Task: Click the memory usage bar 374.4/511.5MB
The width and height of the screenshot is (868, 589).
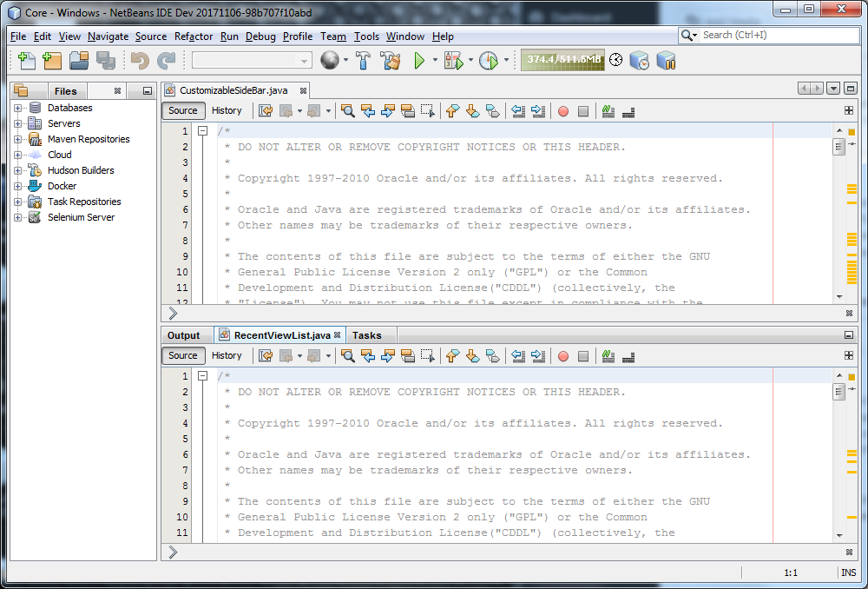Action: [563, 60]
